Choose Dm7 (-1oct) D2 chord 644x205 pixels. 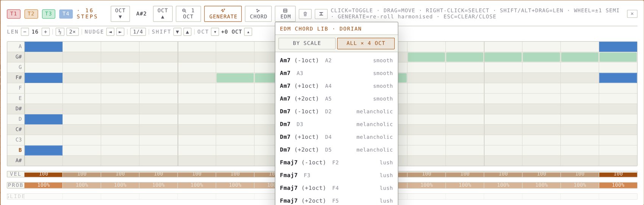[x=336, y=112]
